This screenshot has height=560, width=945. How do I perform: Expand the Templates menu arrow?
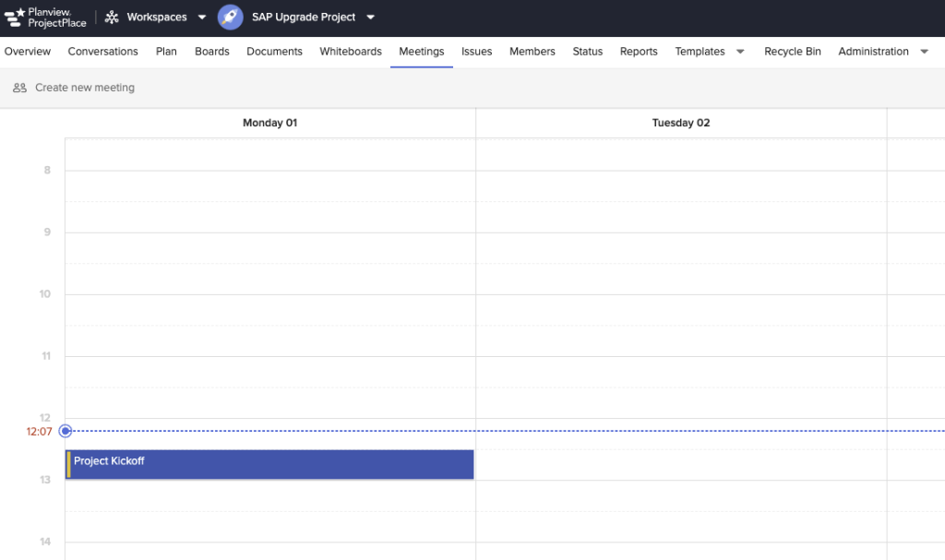point(740,52)
